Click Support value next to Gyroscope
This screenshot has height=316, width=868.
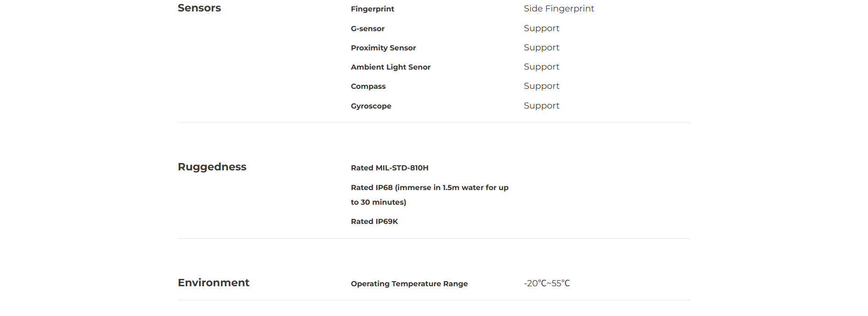tap(541, 106)
